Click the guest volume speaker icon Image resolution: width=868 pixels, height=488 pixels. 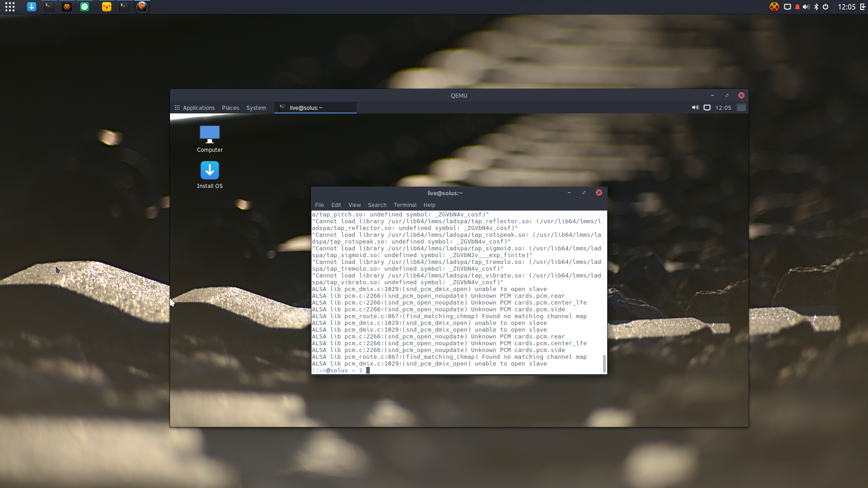click(695, 108)
